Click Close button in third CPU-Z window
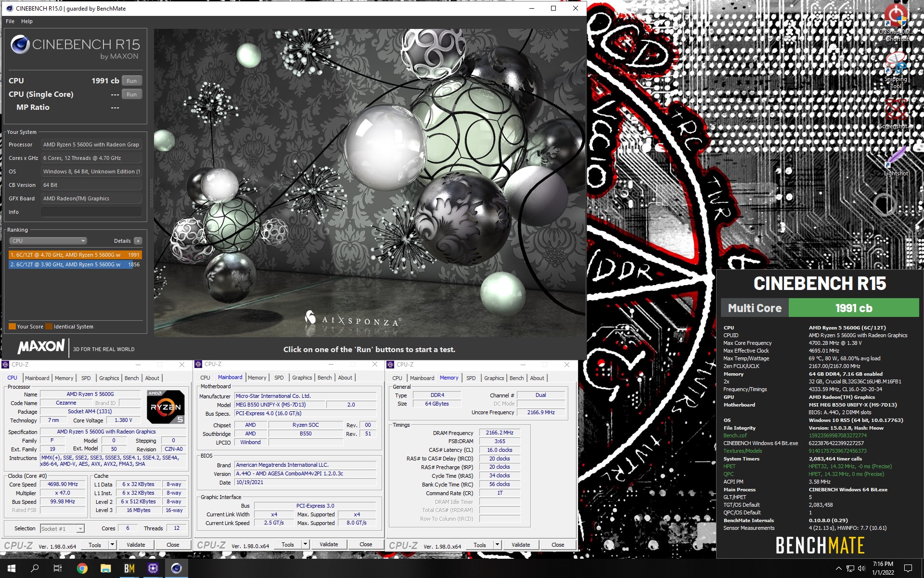924x578 pixels. tap(558, 545)
